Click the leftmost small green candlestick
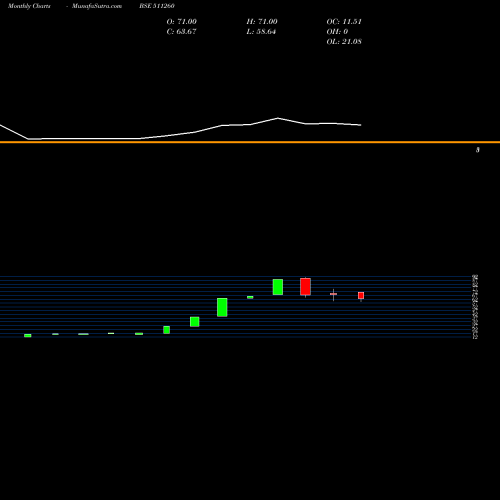 28,335
